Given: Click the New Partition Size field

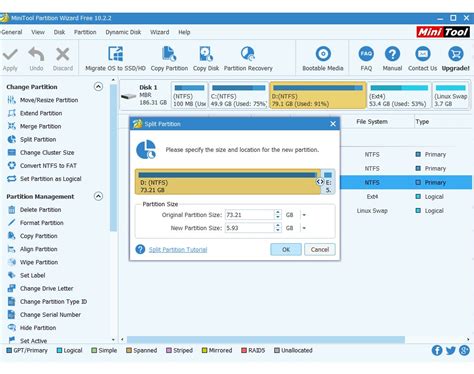Looking at the screenshot, I should (x=249, y=228).
